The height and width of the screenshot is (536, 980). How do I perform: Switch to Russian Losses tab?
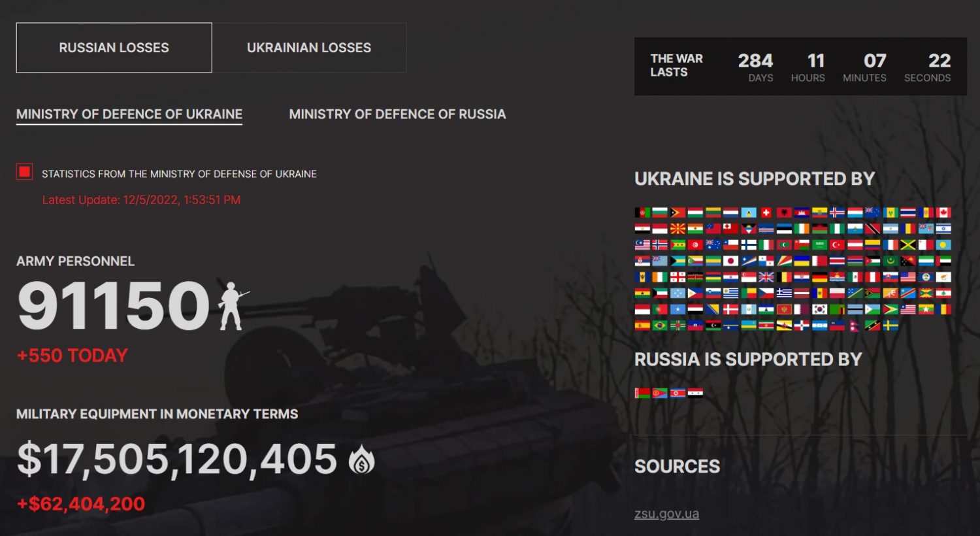coord(114,48)
